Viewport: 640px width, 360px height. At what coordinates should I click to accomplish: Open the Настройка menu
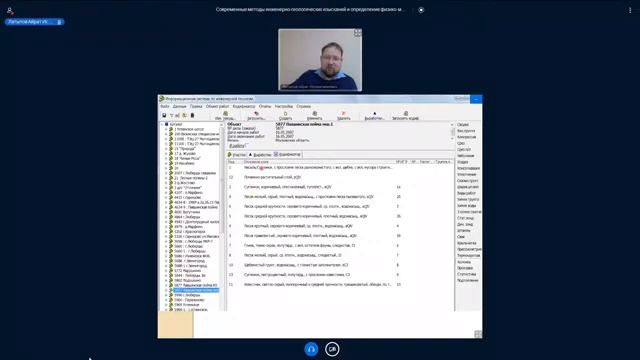(x=284, y=106)
